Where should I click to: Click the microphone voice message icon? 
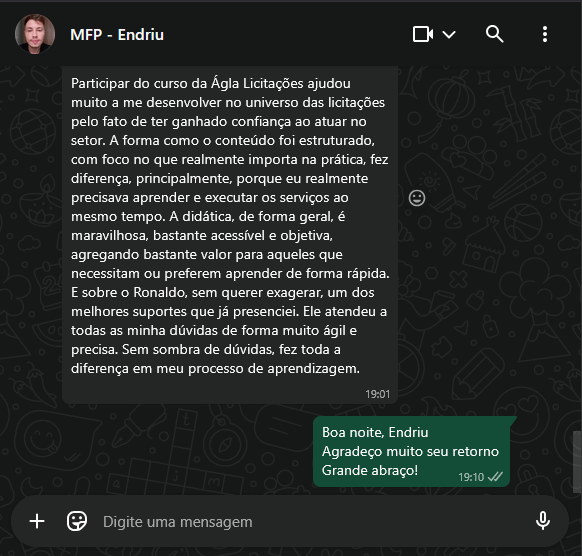[543, 521]
